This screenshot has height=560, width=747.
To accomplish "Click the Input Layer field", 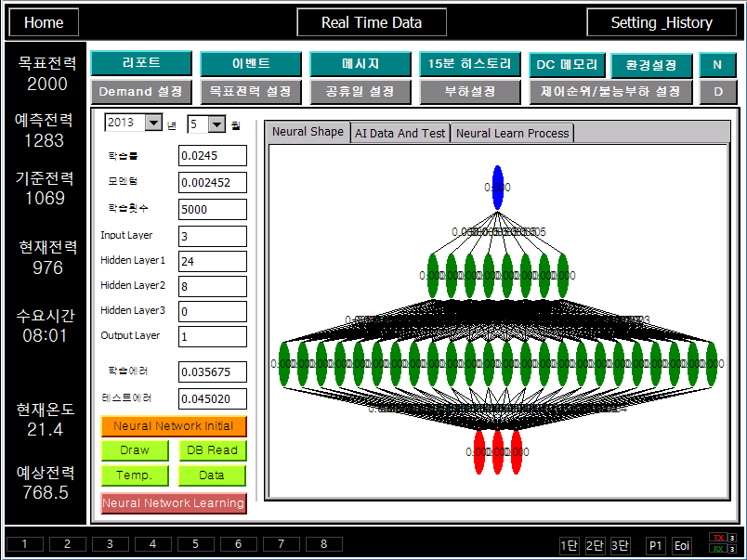I will [213, 236].
